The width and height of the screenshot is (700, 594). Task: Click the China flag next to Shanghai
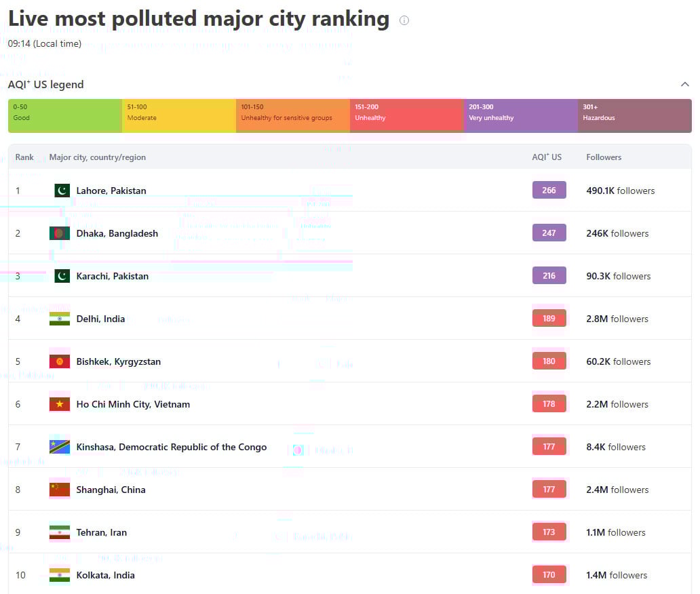(60, 490)
